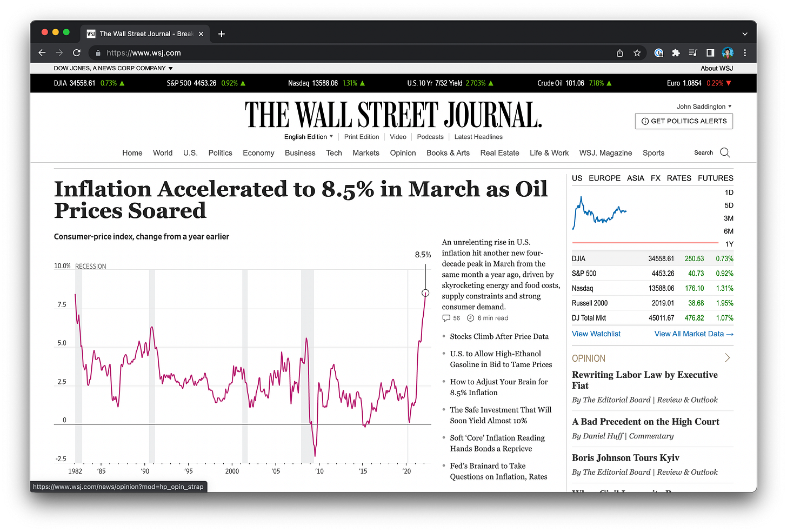The image size is (787, 532).
Task: Open Stocks Climb After Price Data story
Action: (x=499, y=336)
